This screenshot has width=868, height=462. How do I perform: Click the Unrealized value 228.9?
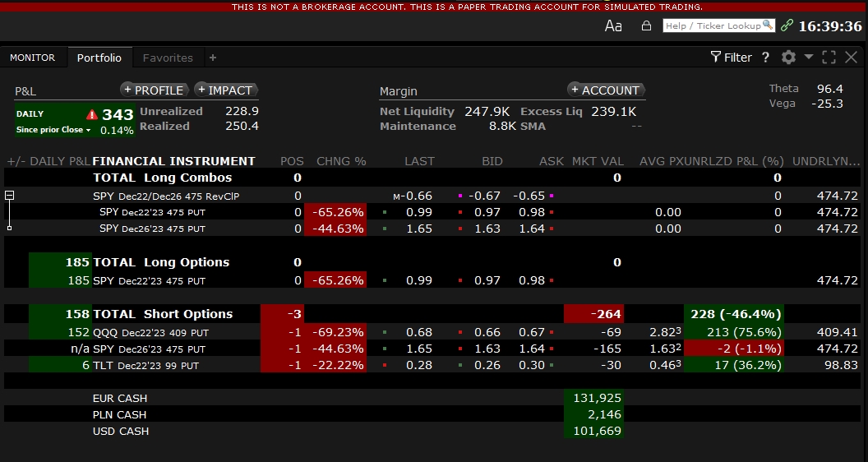(x=242, y=111)
